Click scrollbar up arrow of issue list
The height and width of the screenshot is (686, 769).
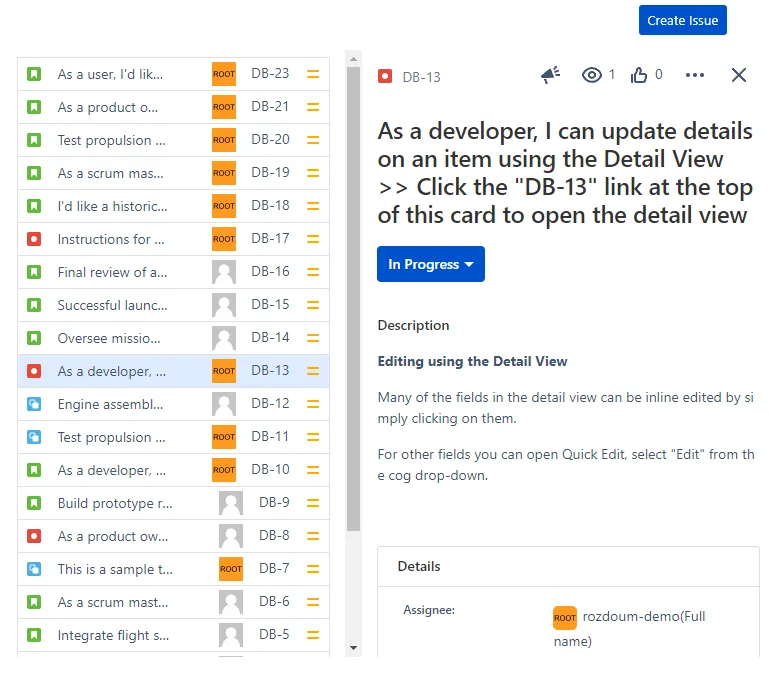[353, 59]
